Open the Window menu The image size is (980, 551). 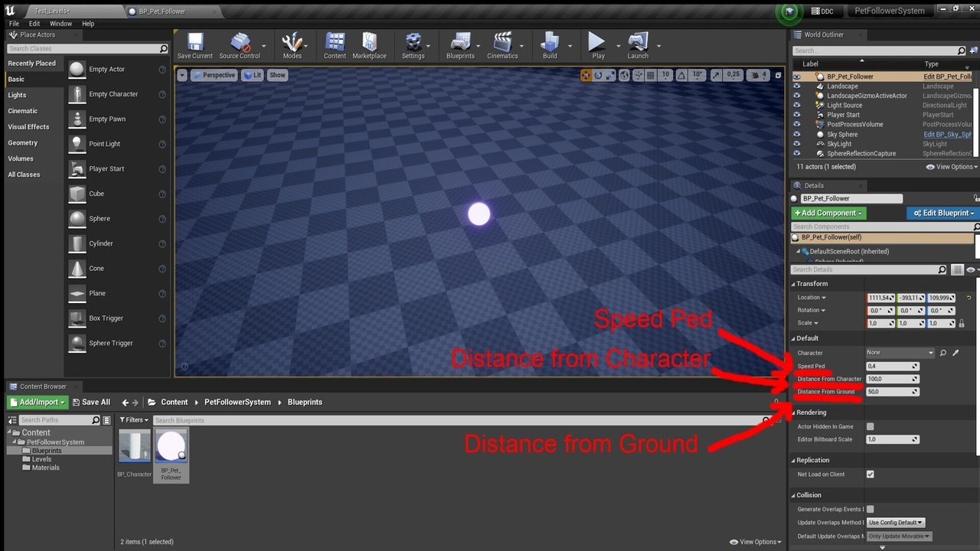coord(61,24)
